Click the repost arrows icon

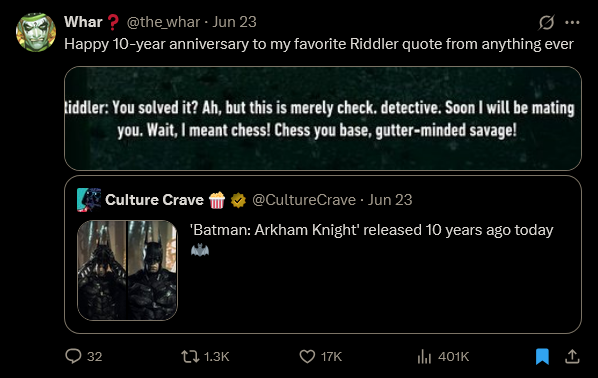[x=190, y=356]
